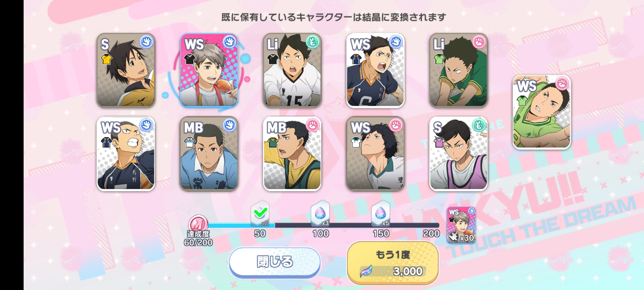Image resolution: width=644 pixels, height=290 pixels.
Task: Click the claimed checkmark reward at 50
Action: pos(260,214)
